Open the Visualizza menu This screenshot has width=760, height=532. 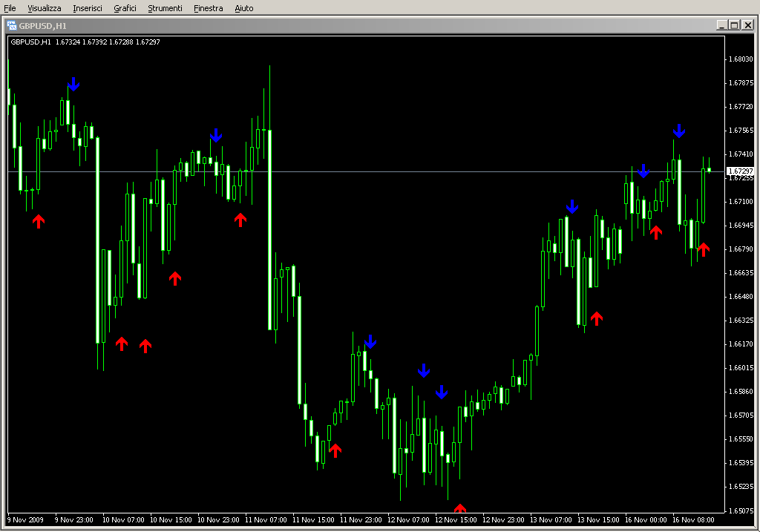pos(44,8)
